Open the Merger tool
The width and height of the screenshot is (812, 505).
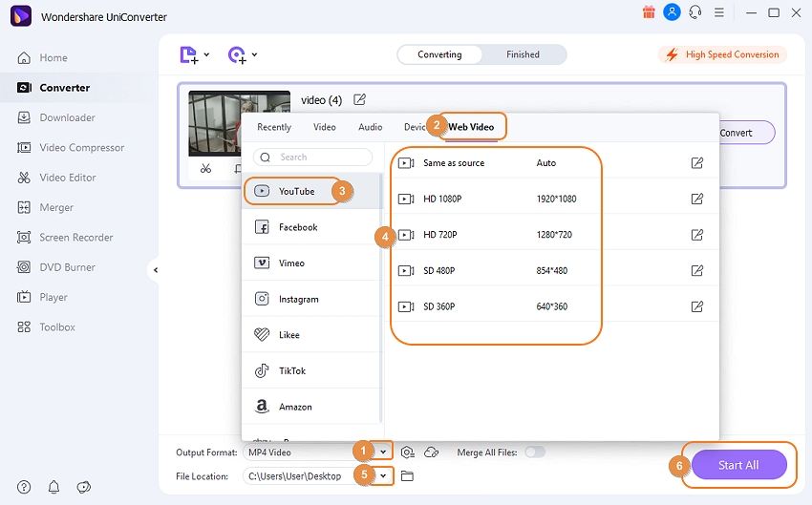click(45, 207)
